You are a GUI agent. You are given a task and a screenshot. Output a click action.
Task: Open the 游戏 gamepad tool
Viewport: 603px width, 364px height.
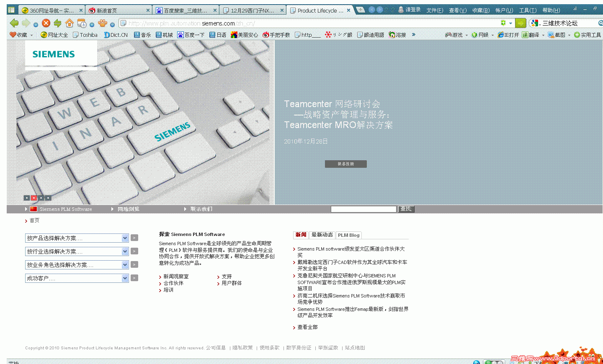pyautogui.click(x=454, y=35)
